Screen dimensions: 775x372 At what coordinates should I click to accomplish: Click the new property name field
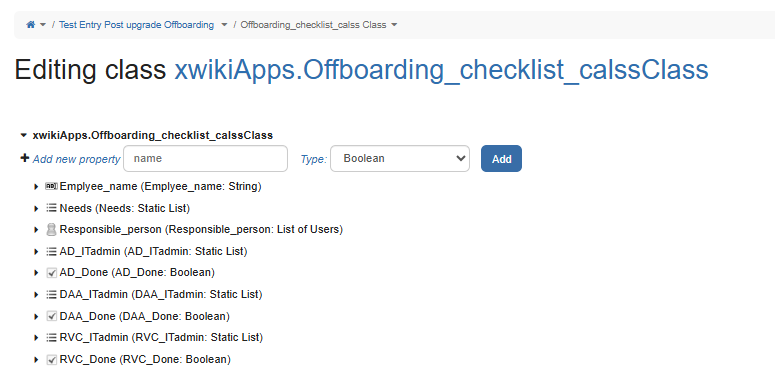point(206,159)
